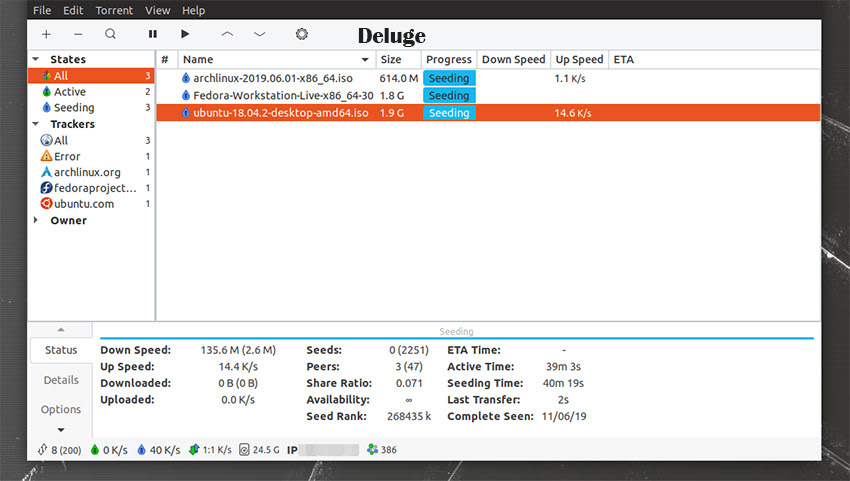Expand the Owner section
Viewport: 850px width, 481px height.
coord(36,220)
